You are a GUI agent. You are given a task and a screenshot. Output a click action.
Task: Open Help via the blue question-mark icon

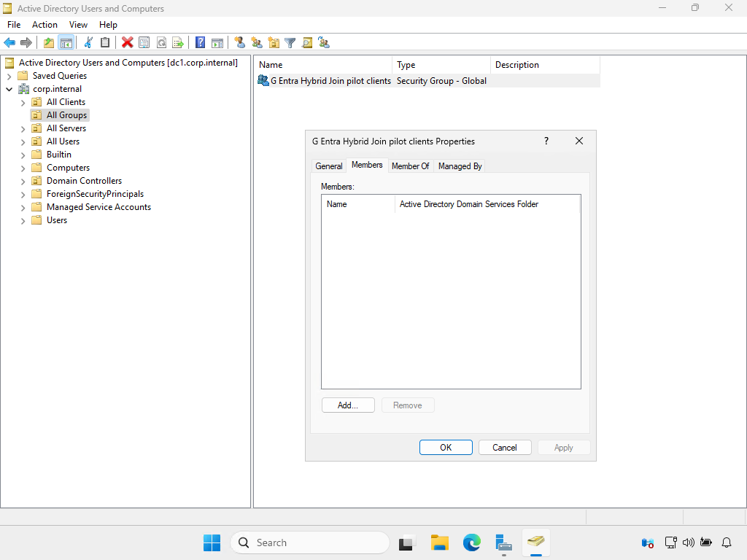[x=201, y=43]
